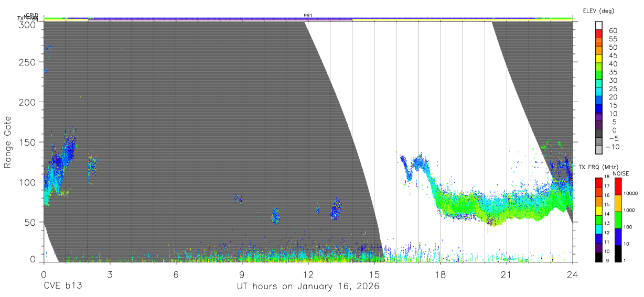Click the '55' label on ELEV scale
Image resolution: width=644 pixels, height=297 pixels.
click(x=613, y=39)
